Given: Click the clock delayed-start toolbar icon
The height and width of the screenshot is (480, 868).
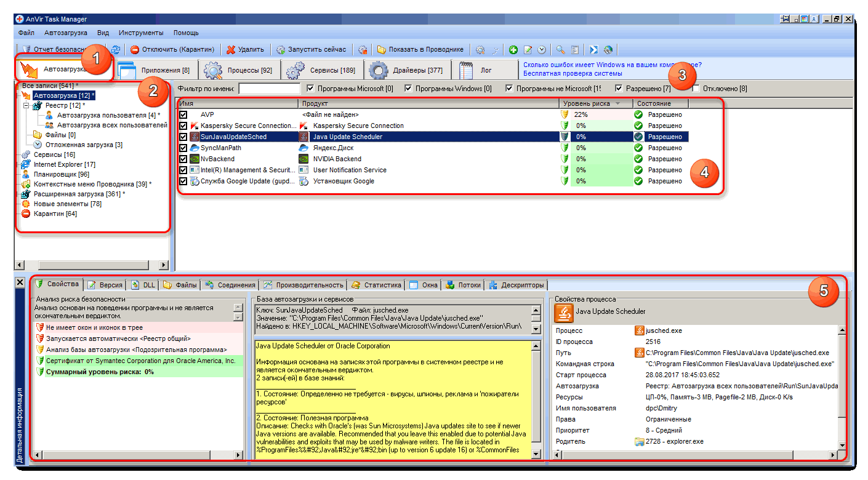Looking at the screenshot, I should pos(542,50).
